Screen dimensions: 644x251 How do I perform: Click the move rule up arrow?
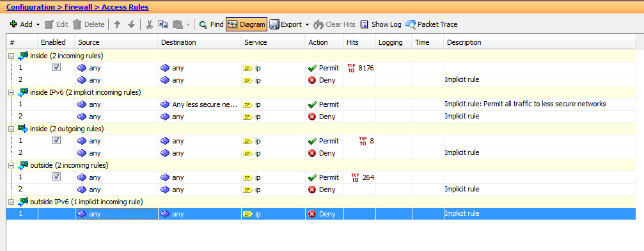click(x=118, y=25)
